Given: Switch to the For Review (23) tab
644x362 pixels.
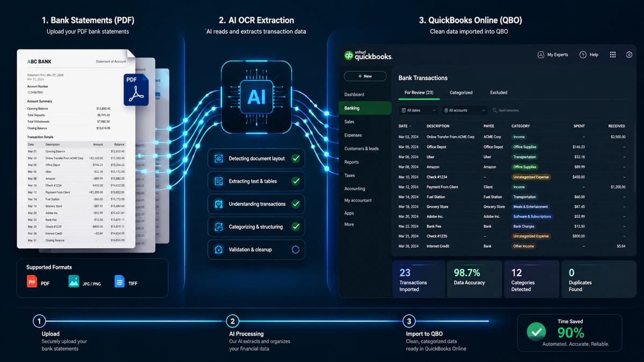Looking at the screenshot, I should pos(419,92).
